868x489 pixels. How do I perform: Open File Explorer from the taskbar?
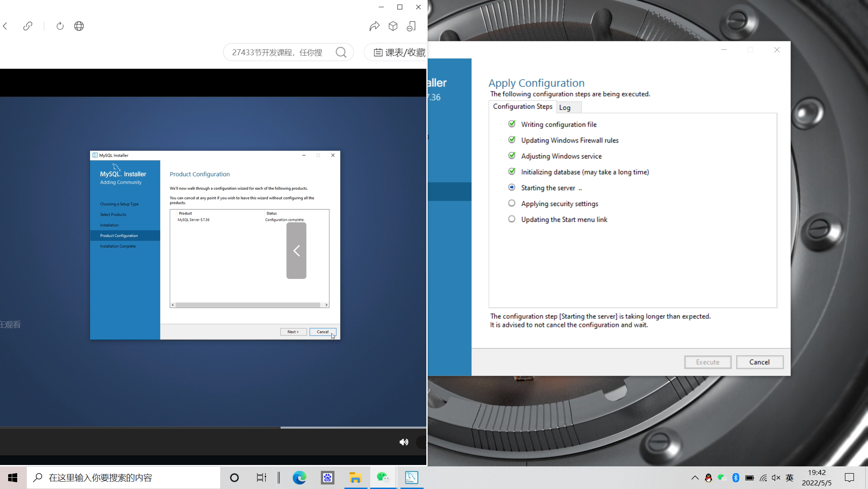(x=355, y=478)
